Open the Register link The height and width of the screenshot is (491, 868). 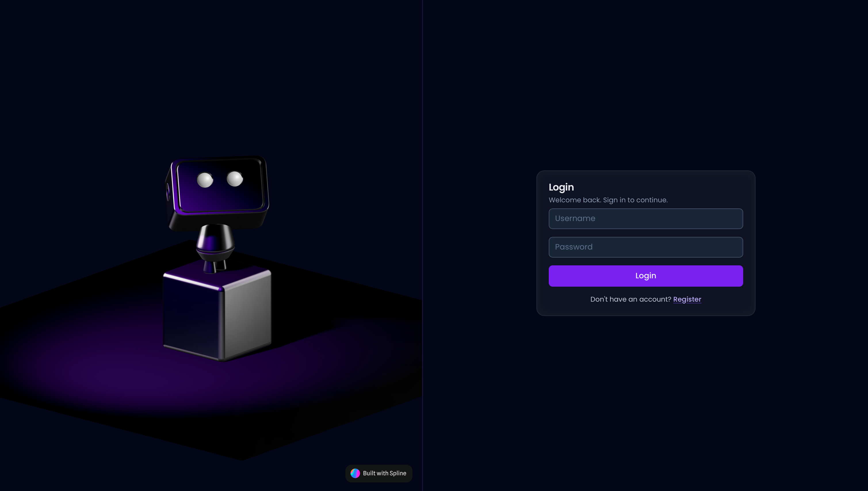[687, 299]
